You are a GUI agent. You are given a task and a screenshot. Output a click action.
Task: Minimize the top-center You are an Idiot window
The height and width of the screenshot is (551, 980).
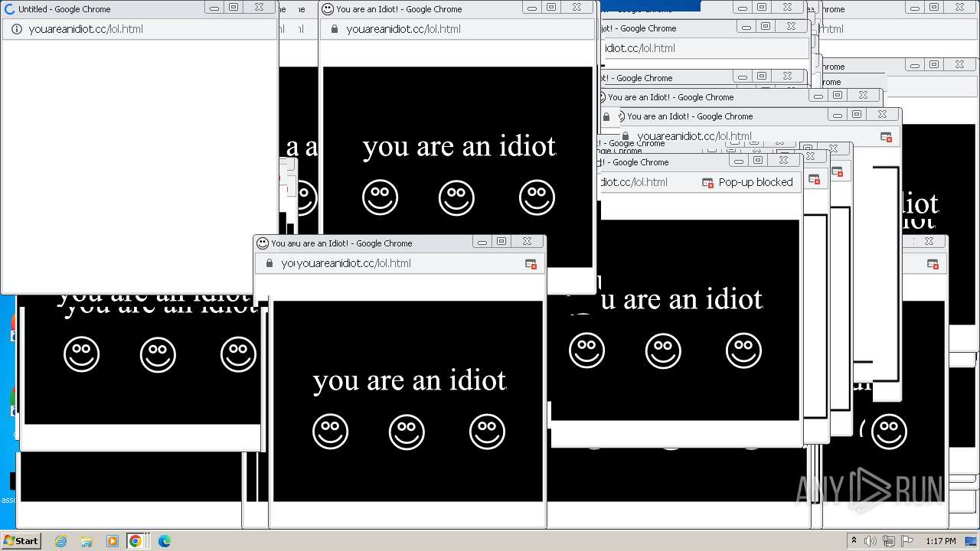click(532, 8)
